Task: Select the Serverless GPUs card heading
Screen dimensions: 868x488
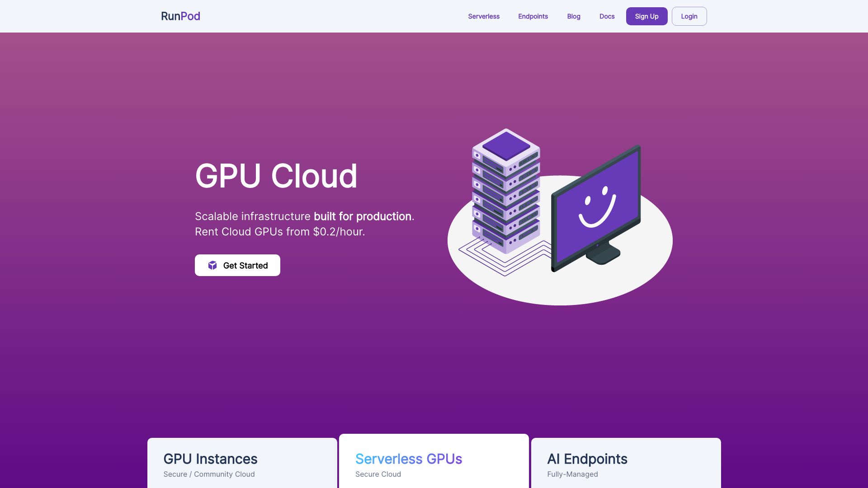Action: pyautogui.click(x=409, y=459)
